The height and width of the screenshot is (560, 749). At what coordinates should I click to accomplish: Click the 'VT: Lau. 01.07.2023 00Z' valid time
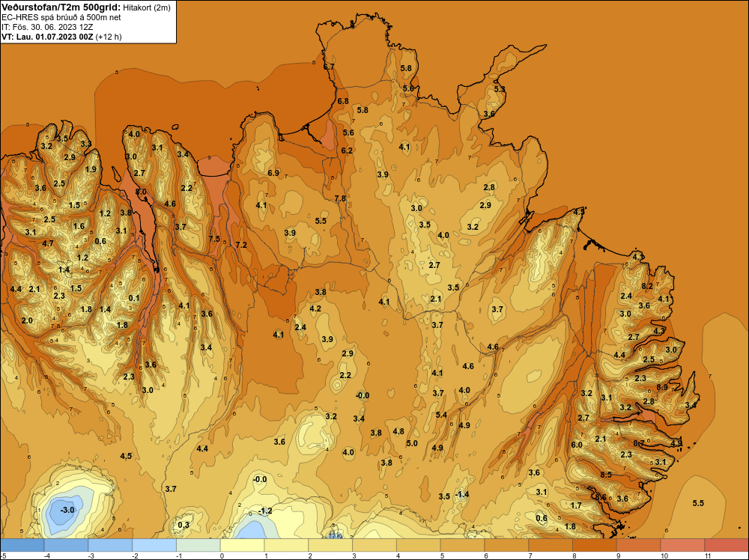[48, 37]
